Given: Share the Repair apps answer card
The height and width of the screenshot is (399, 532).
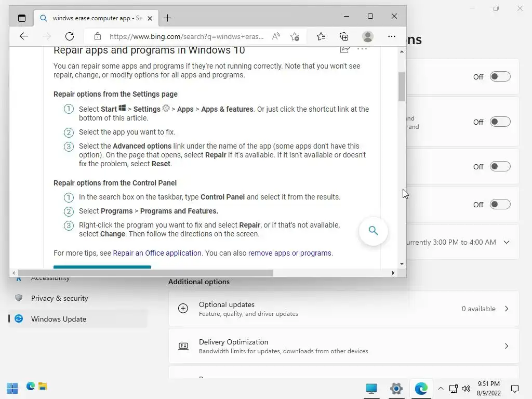Looking at the screenshot, I should pos(345,49).
